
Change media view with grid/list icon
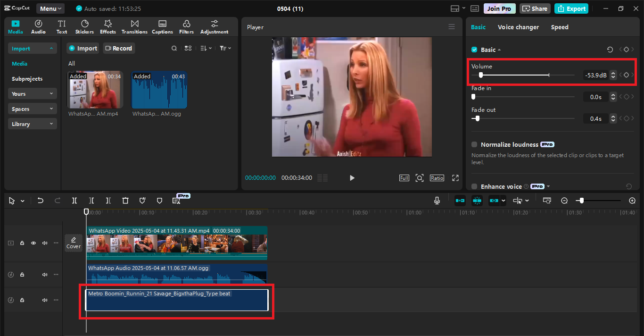tap(188, 48)
